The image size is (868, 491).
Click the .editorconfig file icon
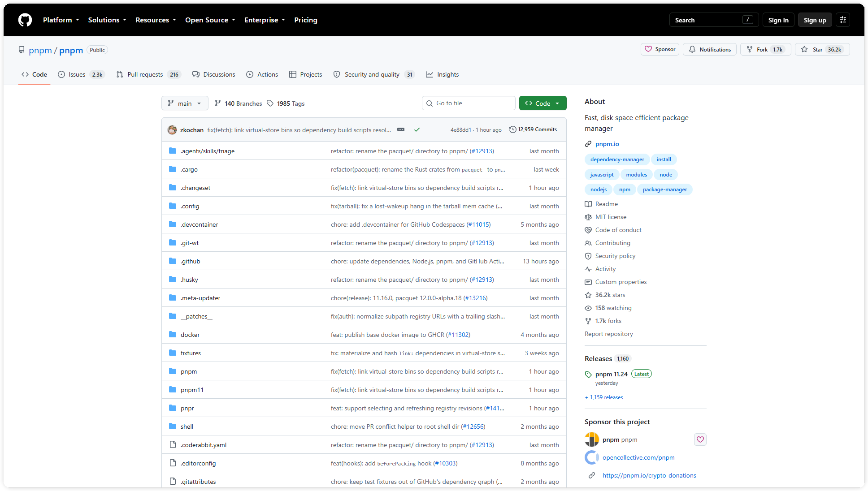[x=173, y=463]
